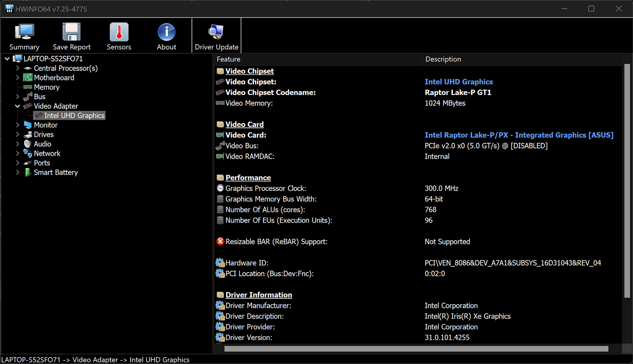Open the Sensors thermometer icon
Viewport: 633px width, 364px height.
[119, 32]
